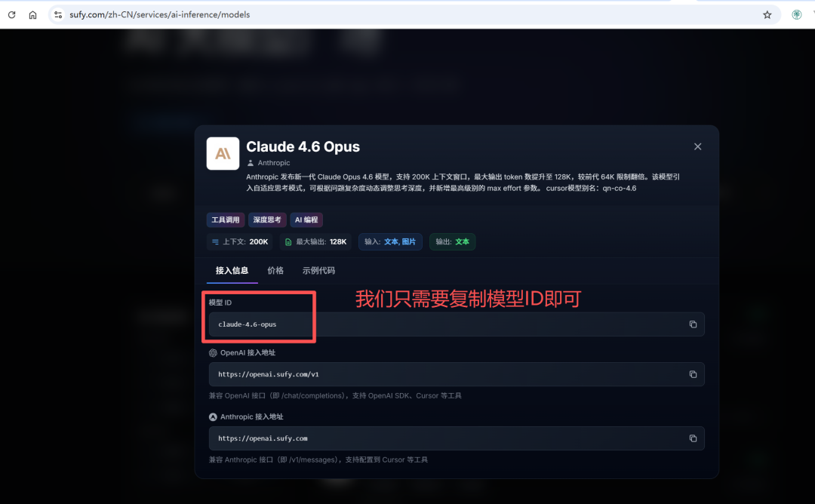Open site information icon in address bar
This screenshot has height=504, width=815.
pyautogui.click(x=58, y=14)
